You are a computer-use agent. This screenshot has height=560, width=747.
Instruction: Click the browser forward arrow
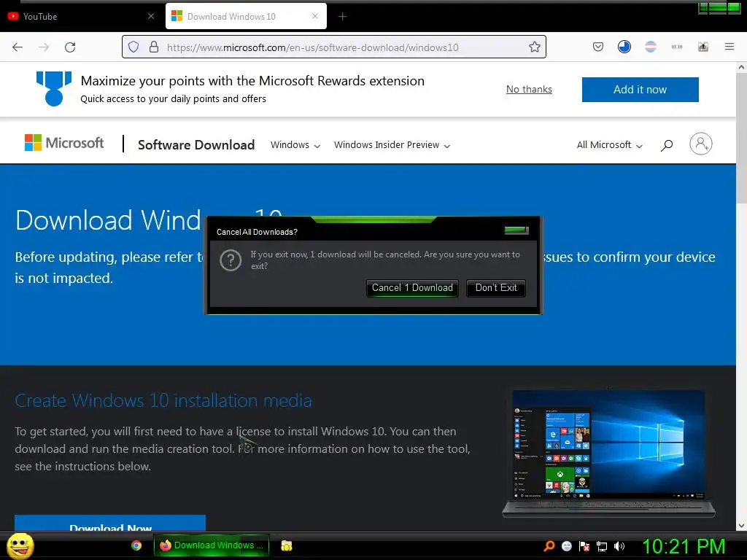tap(44, 47)
